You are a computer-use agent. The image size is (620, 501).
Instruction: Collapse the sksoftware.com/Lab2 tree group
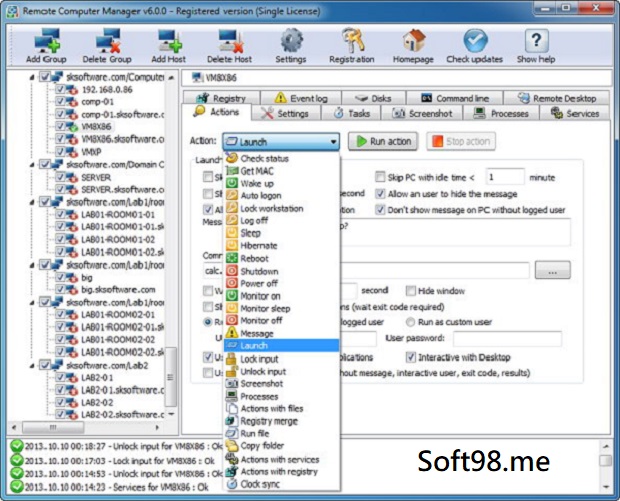(x=31, y=366)
